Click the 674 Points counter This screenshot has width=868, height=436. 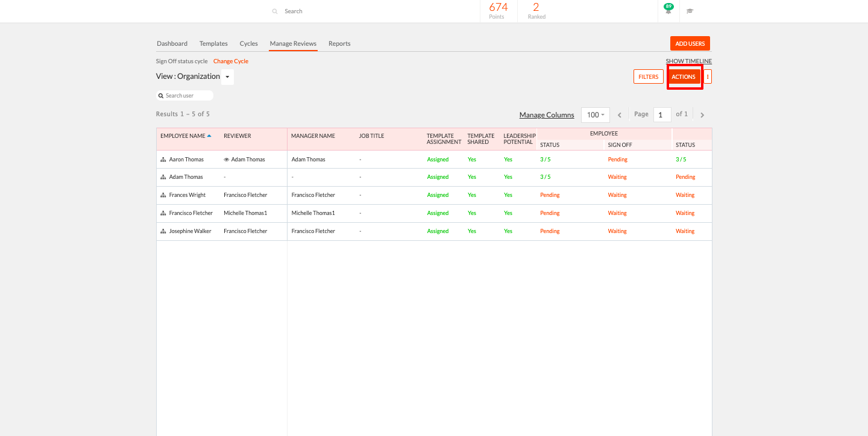coord(498,11)
